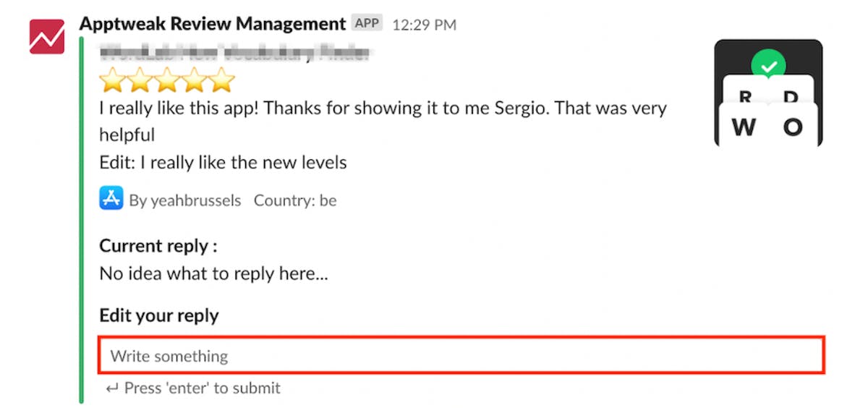868x408 pixels.
Task: Click the 'Press enter to submit' hint
Action: (202, 388)
